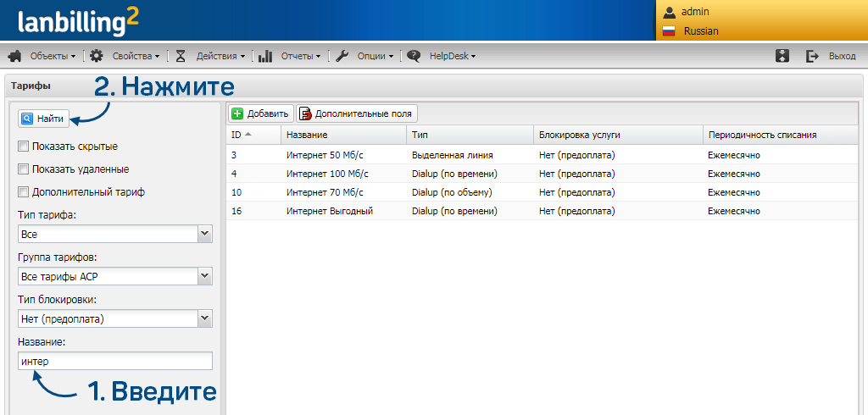Expand the Группа тарифов combo box
This screenshot has height=415, width=868.
tap(205, 276)
